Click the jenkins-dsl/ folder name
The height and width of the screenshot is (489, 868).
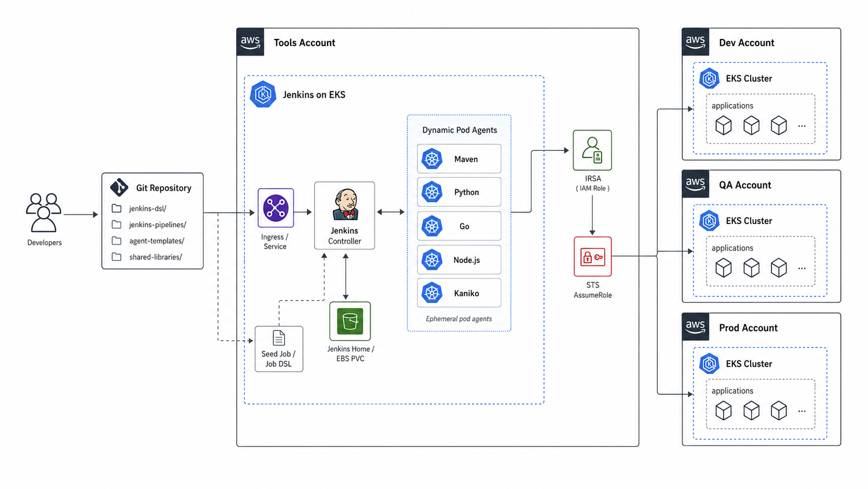coord(148,208)
